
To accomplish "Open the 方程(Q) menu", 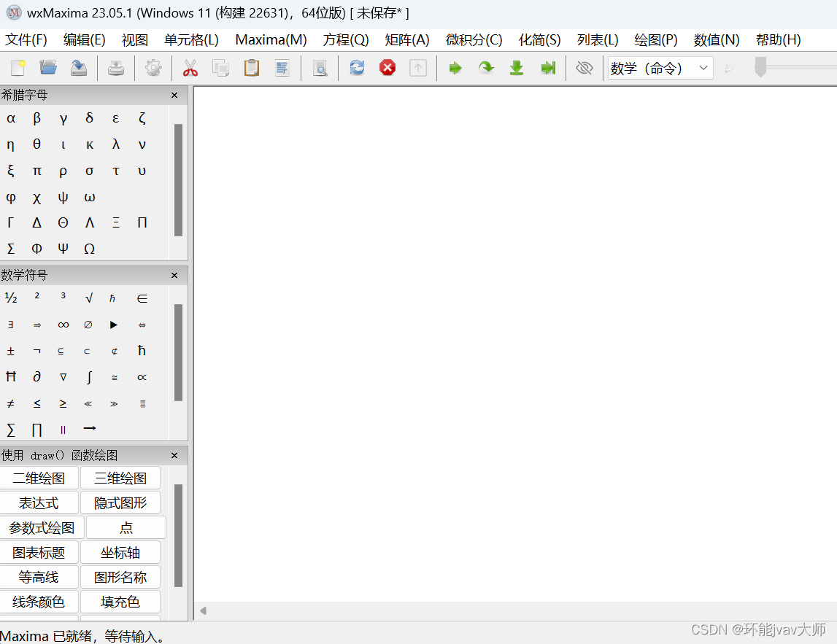I will (x=345, y=40).
